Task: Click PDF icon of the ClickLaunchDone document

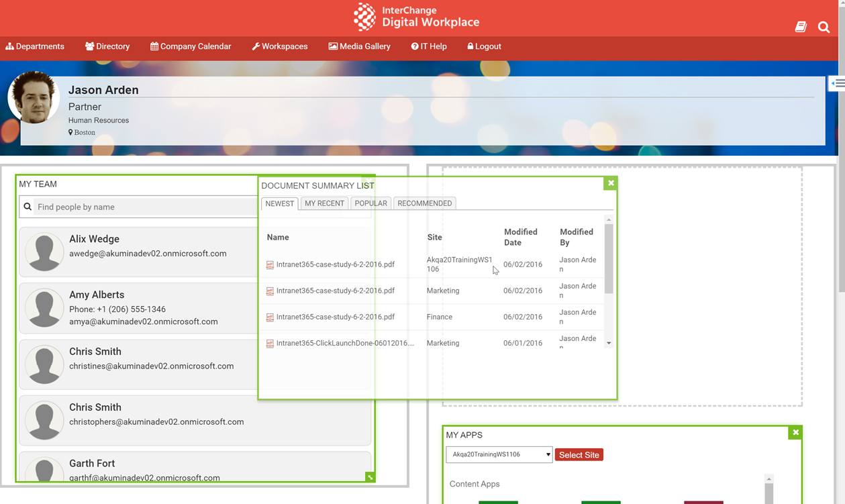Action: point(270,344)
